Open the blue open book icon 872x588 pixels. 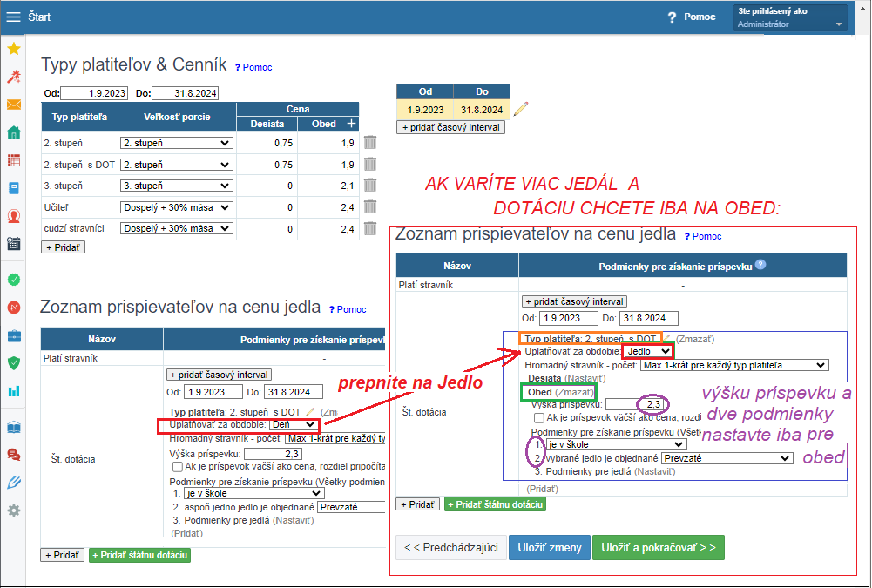click(x=14, y=428)
